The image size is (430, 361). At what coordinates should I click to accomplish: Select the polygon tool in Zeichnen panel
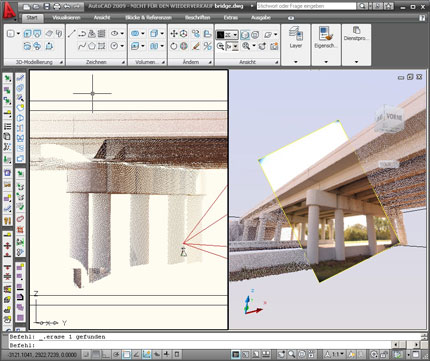tap(92, 46)
